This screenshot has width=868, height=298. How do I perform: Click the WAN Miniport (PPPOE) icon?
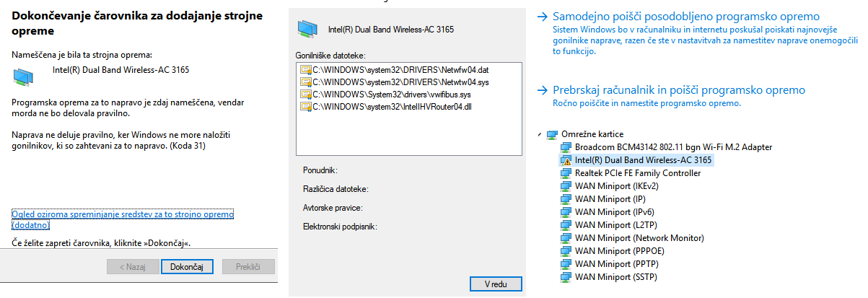566,251
